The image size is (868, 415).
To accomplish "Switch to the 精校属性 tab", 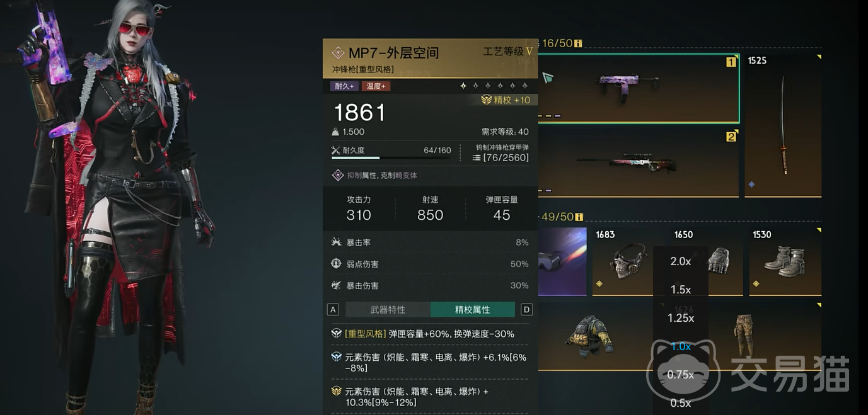I will pyautogui.click(x=473, y=310).
